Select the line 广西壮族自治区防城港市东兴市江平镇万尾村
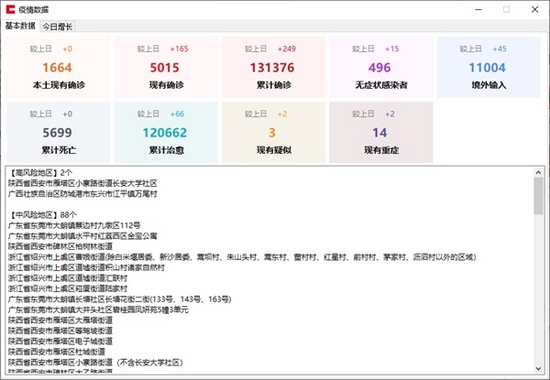This screenshot has height=380, width=550. pyautogui.click(x=83, y=194)
